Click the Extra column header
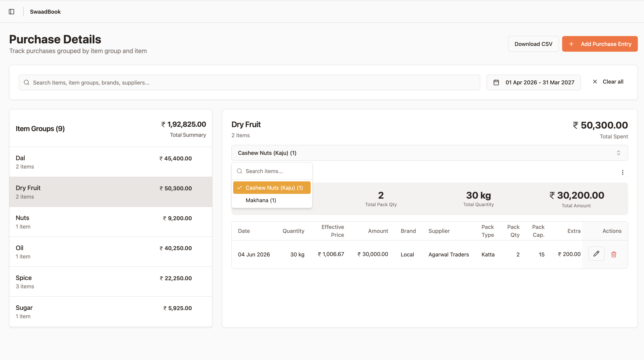The image size is (644, 360). [574, 231]
